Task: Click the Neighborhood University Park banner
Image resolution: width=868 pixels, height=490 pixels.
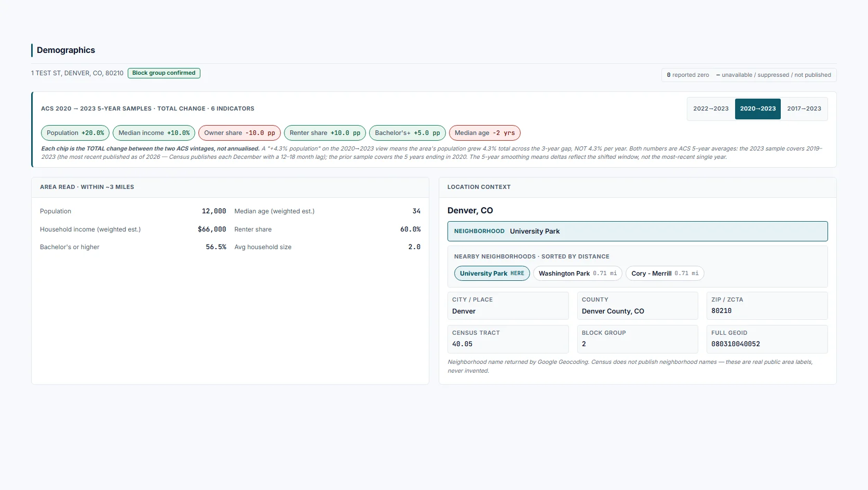Action: pyautogui.click(x=638, y=232)
